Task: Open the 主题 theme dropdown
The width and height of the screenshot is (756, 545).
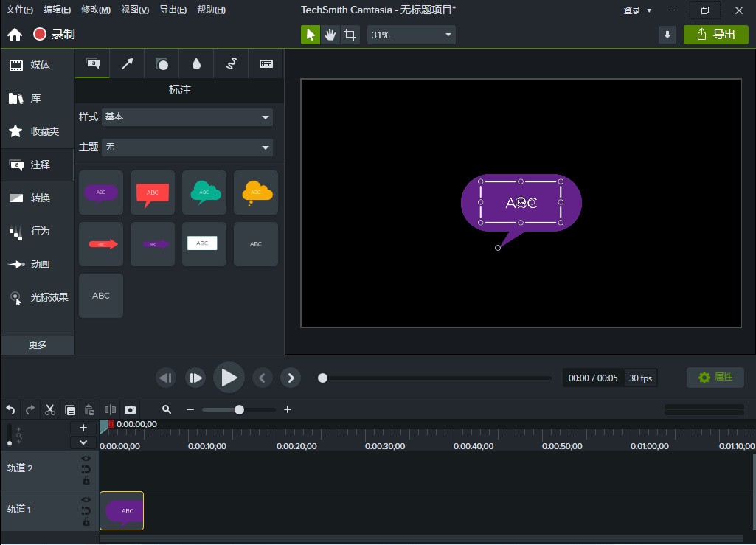Action: point(187,147)
